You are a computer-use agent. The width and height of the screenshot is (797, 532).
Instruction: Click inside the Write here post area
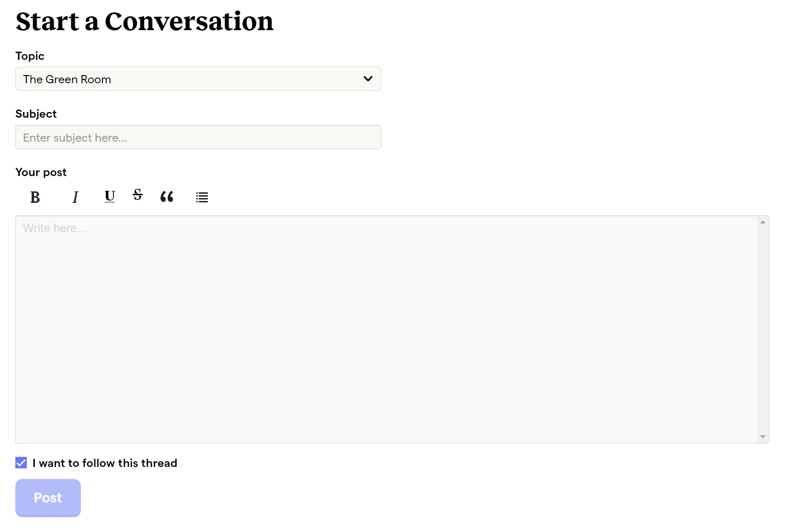pos(386,329)
